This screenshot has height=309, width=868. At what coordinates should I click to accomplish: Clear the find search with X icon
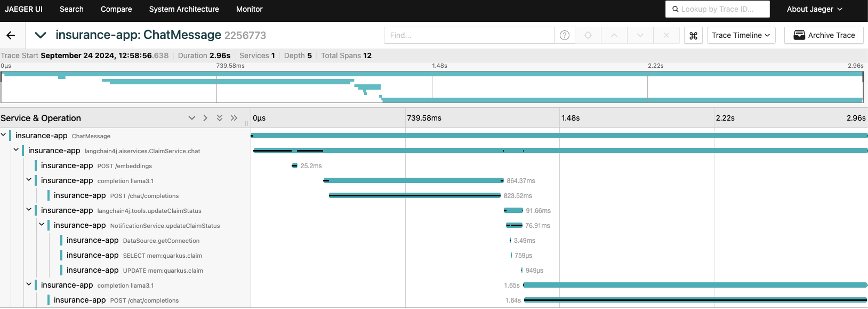[666, 35]
